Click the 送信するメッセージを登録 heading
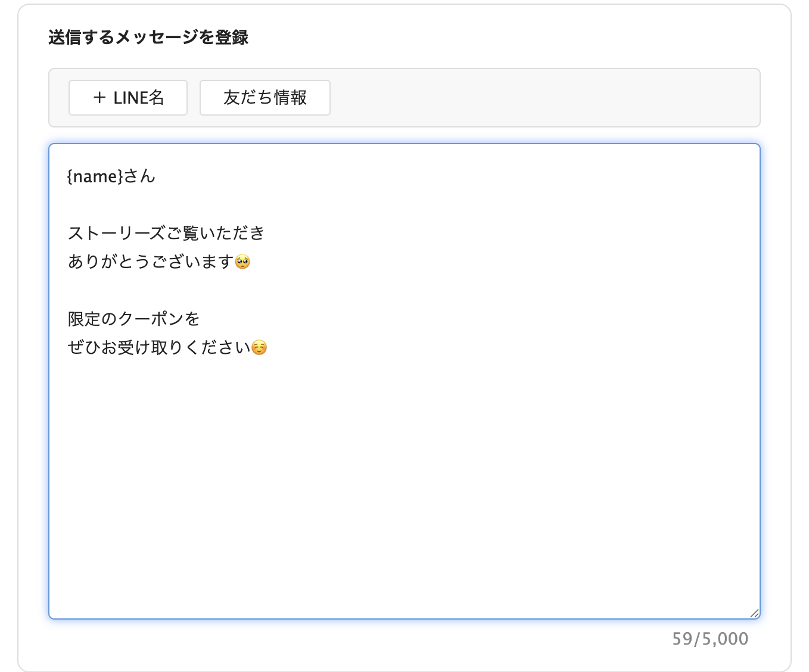The height and width of the screenshot is (672, 809). tap(148, 38)
